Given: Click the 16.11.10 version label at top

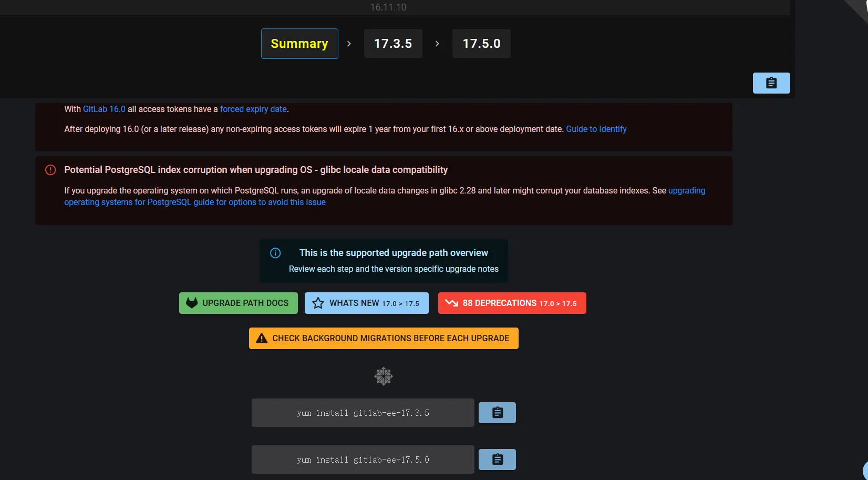Looking at the screenshot, I should pyautogui.click(x=388, y=7).
